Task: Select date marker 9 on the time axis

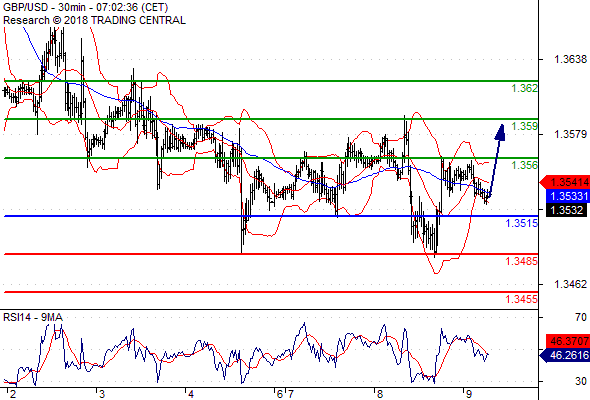Action: click(468, 394)
